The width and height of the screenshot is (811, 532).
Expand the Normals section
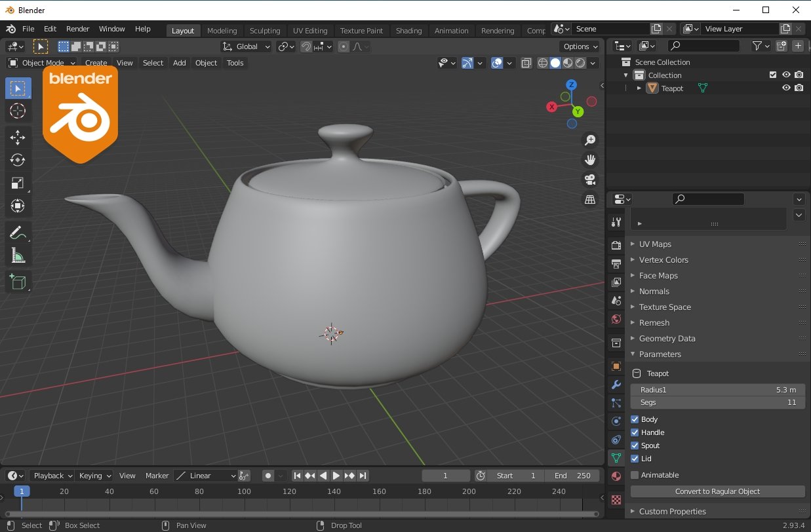(x=654, y=291)
